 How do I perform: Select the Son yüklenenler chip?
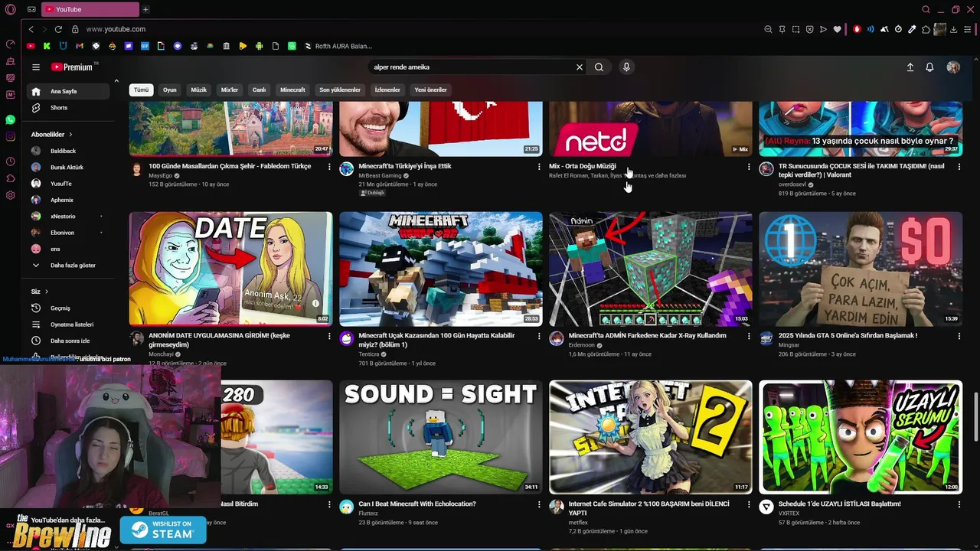click(340, 90)
